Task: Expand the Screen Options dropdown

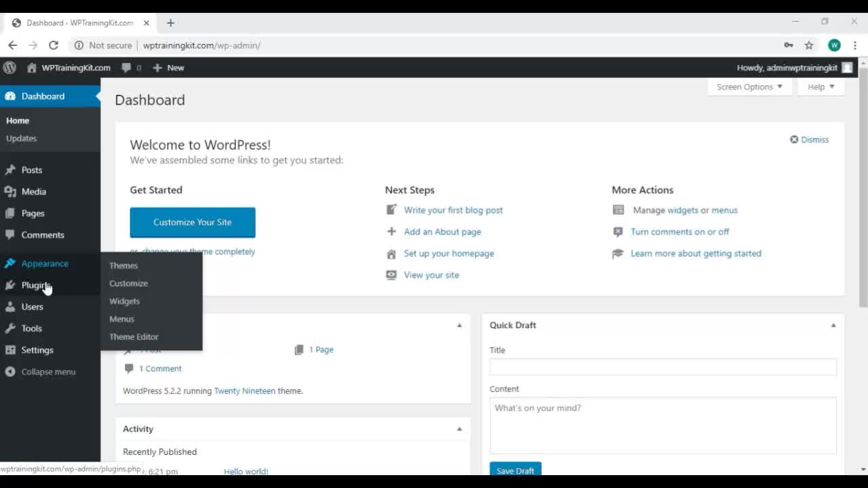Action: coord(749,87)
